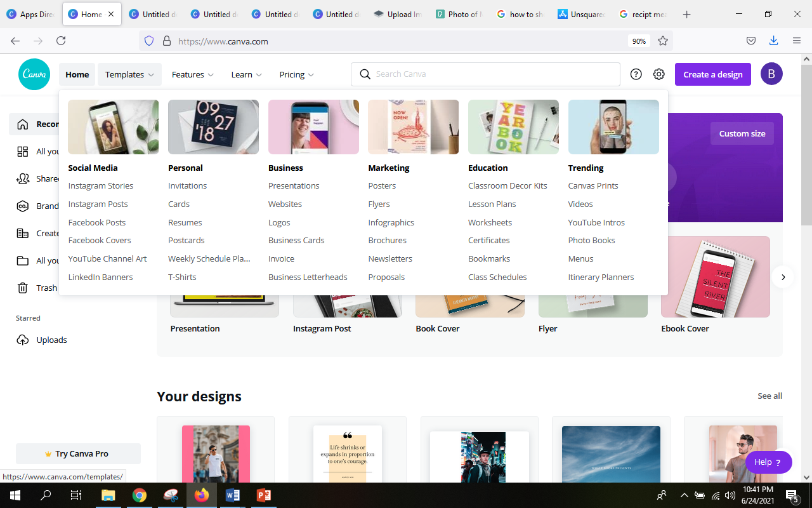Image resolution: width=812 pixels, height=508 pixels.
Task: Select Instagram Stories template link
Action: point(101,185)
